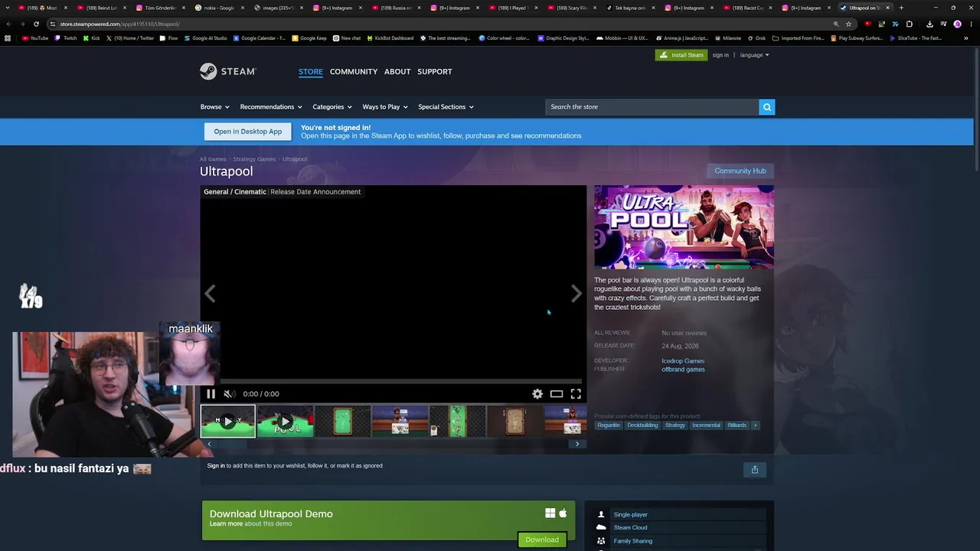
Task: Go to the previous media item arrow
Action: click(210, 293)
